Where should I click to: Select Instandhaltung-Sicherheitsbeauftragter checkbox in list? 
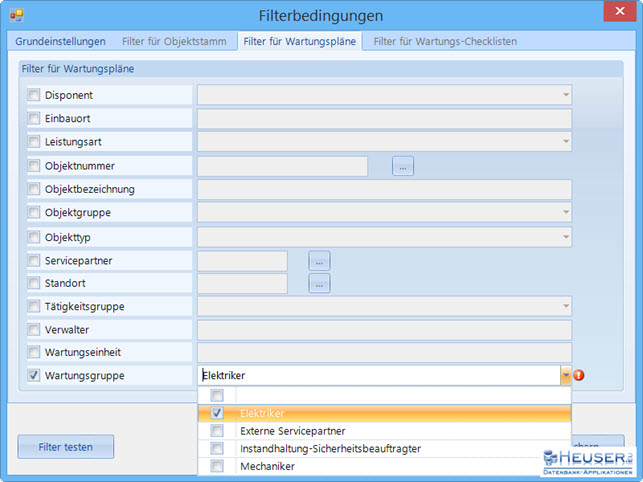tap(217, 449)
